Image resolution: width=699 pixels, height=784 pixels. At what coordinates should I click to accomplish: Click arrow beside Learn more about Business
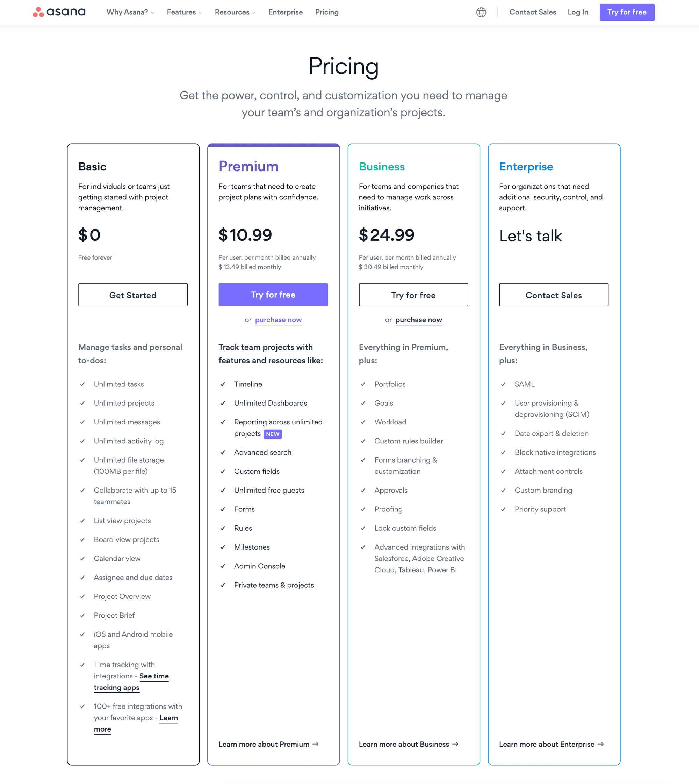click(x=455, y=744)
